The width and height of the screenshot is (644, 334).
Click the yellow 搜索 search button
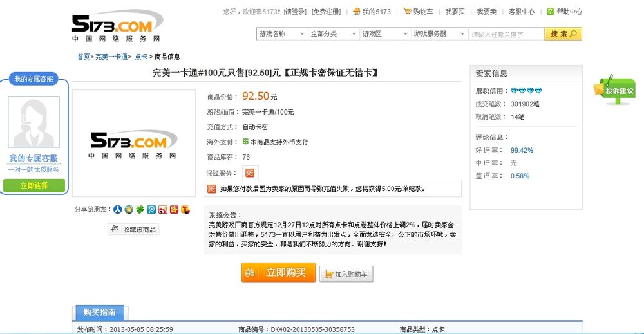coord(563,33)
